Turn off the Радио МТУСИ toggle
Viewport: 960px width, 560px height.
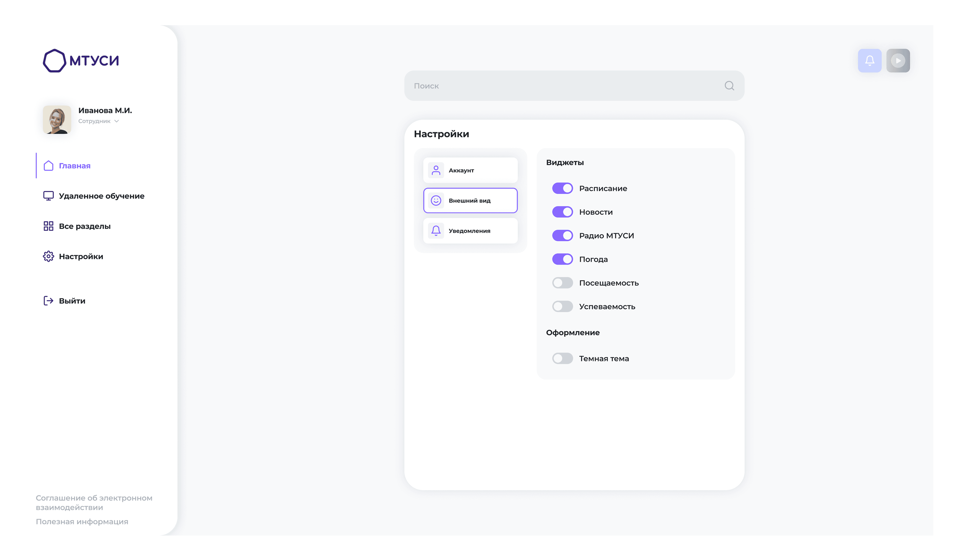click(562, 235)
